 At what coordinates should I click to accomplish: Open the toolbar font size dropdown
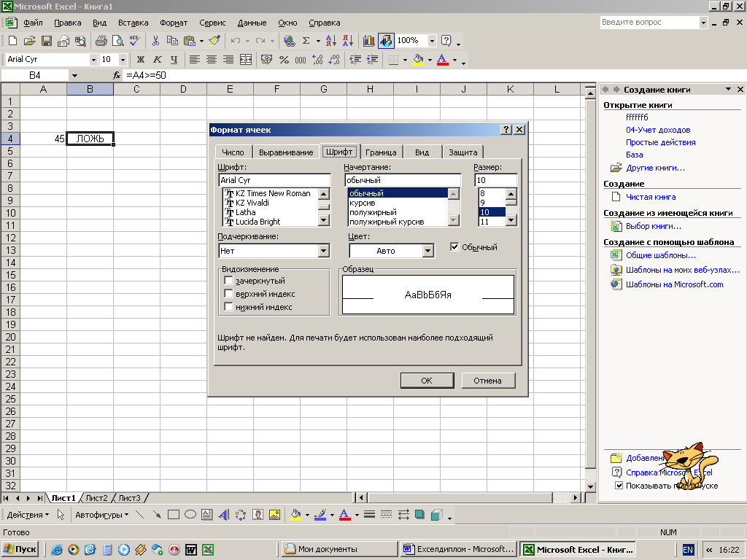click(123, 60)
